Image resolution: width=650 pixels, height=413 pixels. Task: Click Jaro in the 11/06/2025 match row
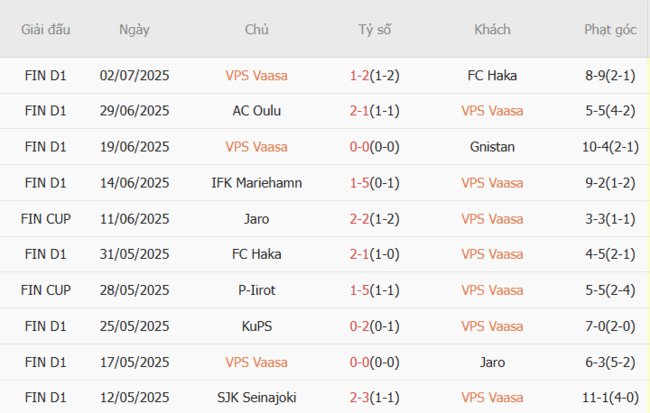(256, 219)
